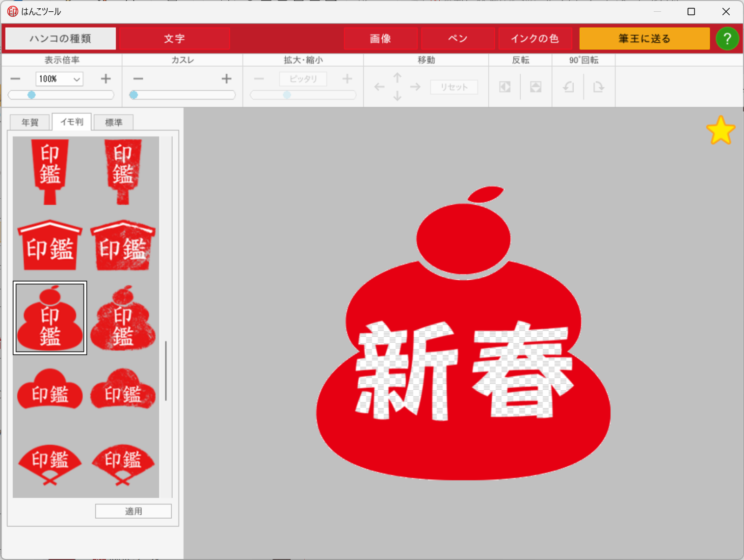Switch to the 標準 tab
The image size is (744, 560).
(x=113, y=122)
